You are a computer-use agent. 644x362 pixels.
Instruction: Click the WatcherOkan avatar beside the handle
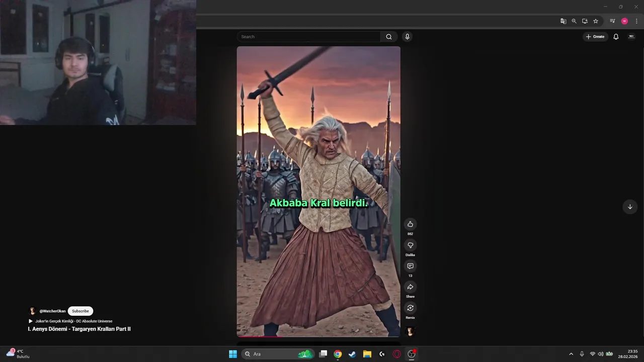pyautogui.click(x=32, y=311)
